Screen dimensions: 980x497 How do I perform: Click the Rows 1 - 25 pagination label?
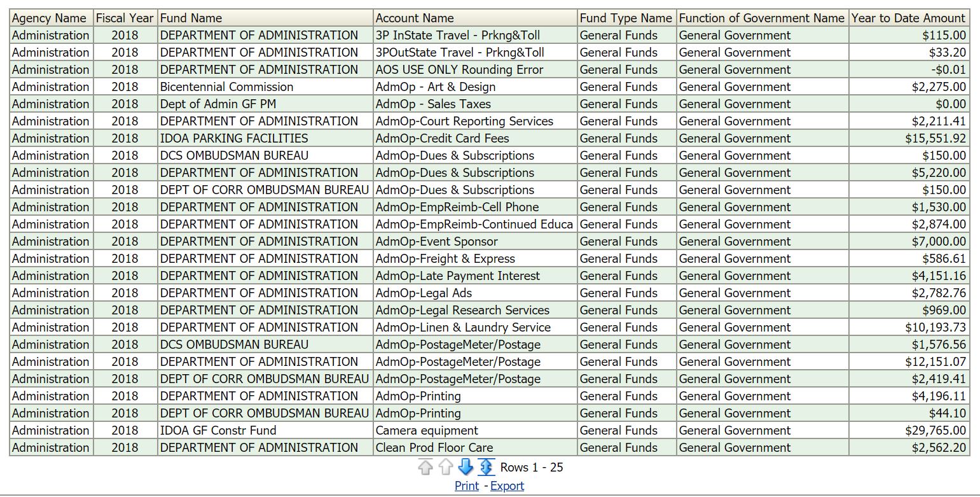coord(532,467)
